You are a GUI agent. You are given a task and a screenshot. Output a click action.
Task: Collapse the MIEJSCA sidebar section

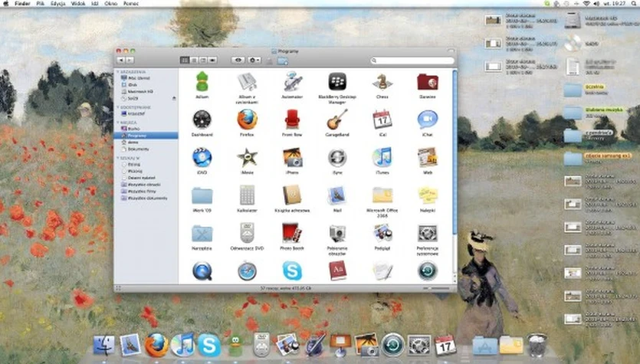[117, 122]
